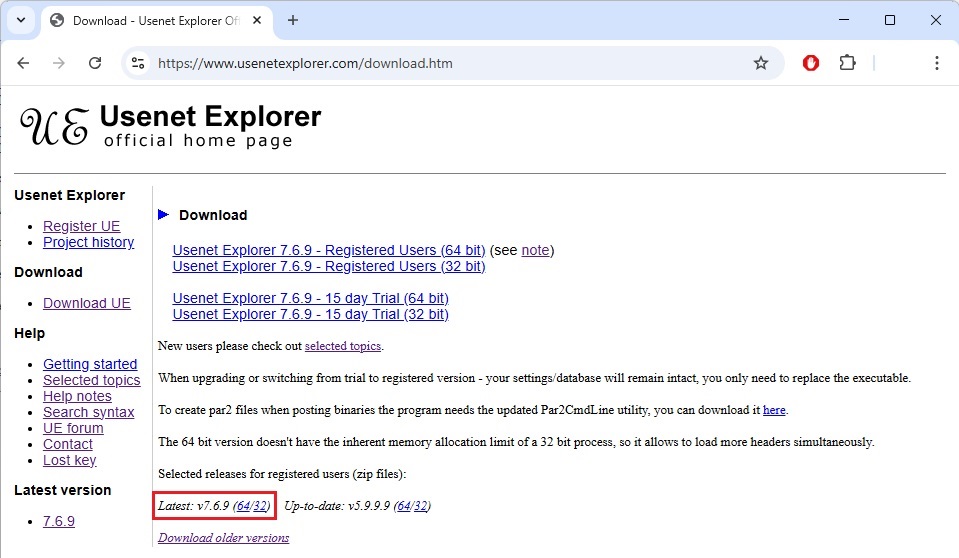Screen dimensions: 959x558
Task: Bookmark this page with star icon
Action: 760,63
